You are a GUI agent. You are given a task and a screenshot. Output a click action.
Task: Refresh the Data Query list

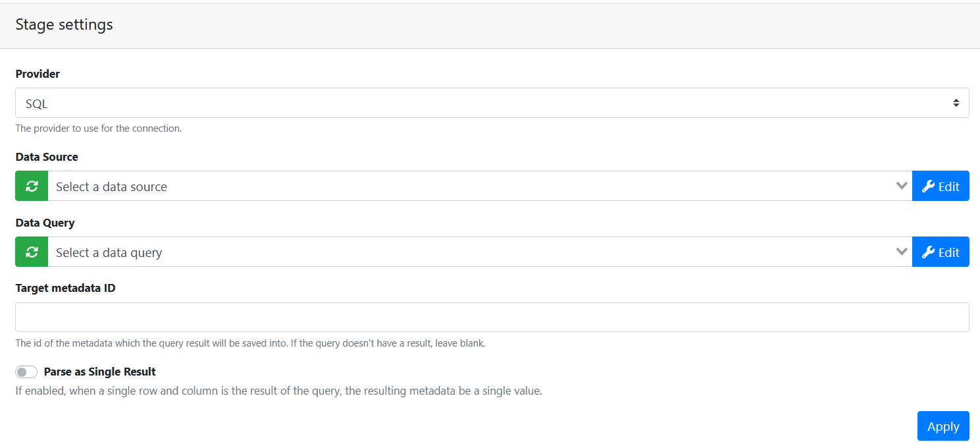(32, 252)
